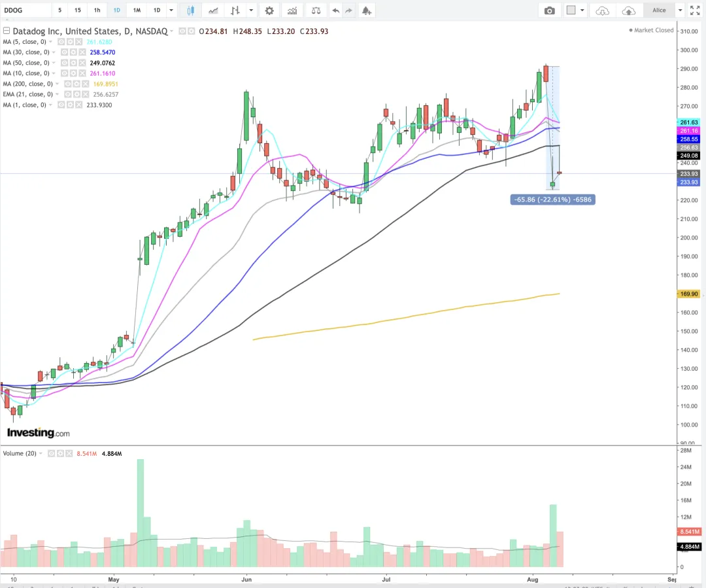Image resolution: width=706 pixels, height=588 pixels.
Task: Select the 1M timeframe
Action: (137, 10)
